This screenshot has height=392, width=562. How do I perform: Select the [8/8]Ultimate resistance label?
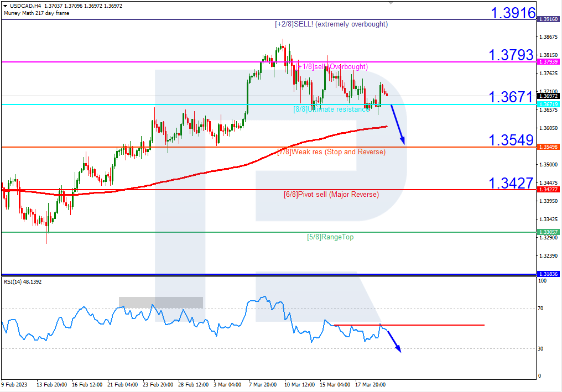coord(331,109)
